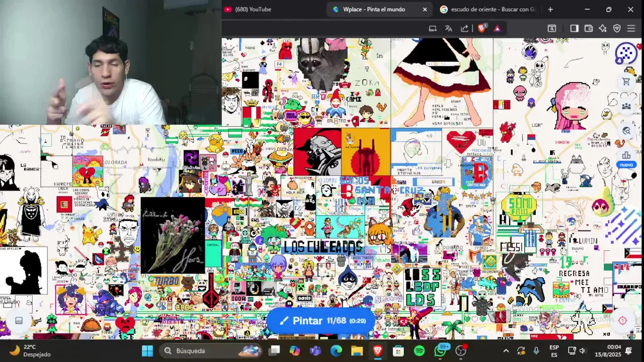Open the Brave VPN shield icon
Image resolution: width=644 pixels, height=362 pixels.
(x=617, y=29)
